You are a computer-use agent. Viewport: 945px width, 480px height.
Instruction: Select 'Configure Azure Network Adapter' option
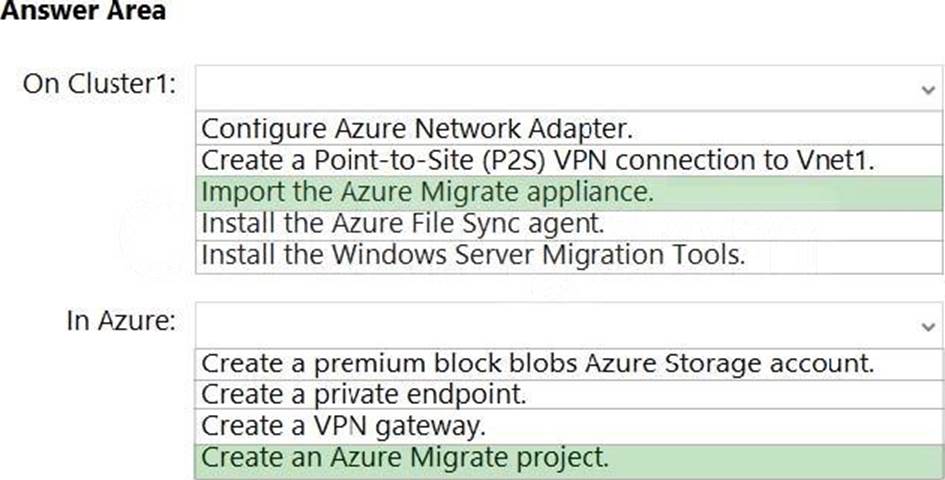click(417, 128)
